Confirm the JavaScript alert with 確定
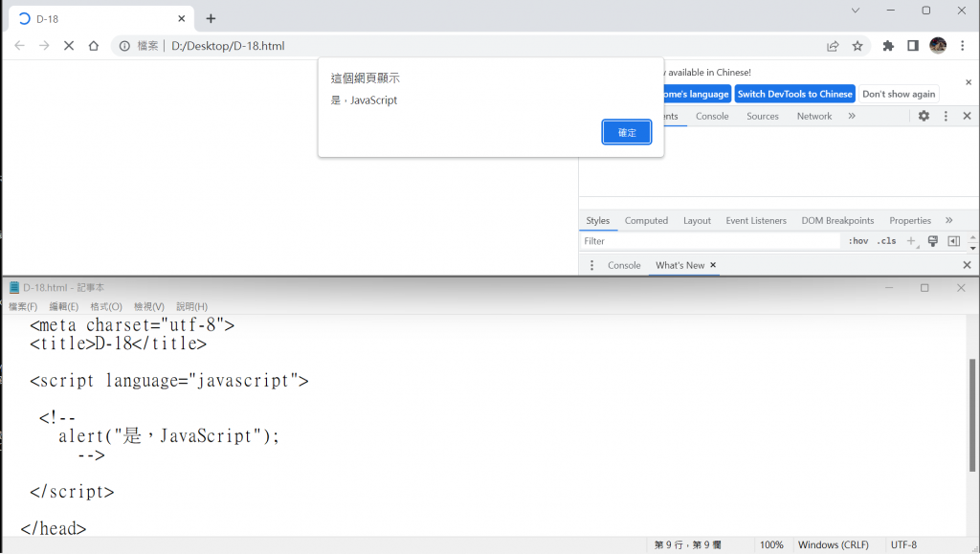Viewport: 980px width, 554px height. click(x=627, y=132)
